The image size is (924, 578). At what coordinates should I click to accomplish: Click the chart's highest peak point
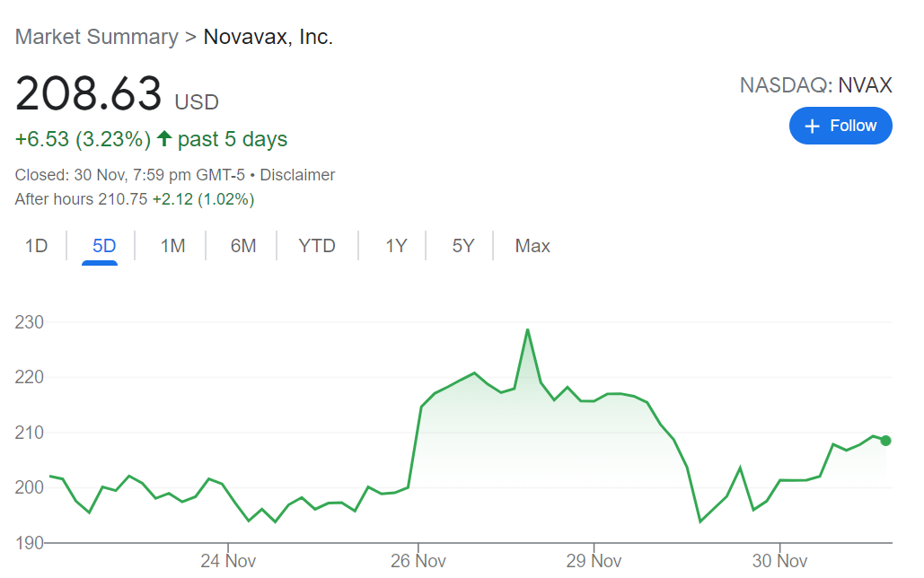pos(527,329)
